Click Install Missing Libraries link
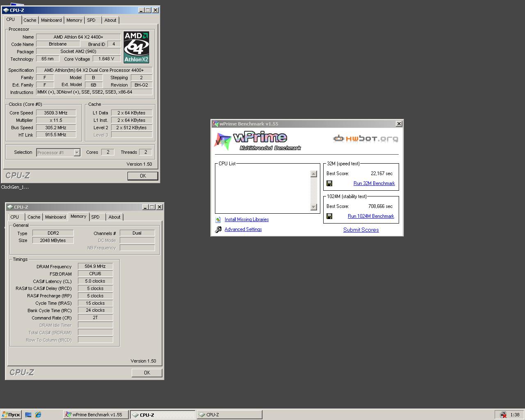525x420 pixels. tap(247, 219)
